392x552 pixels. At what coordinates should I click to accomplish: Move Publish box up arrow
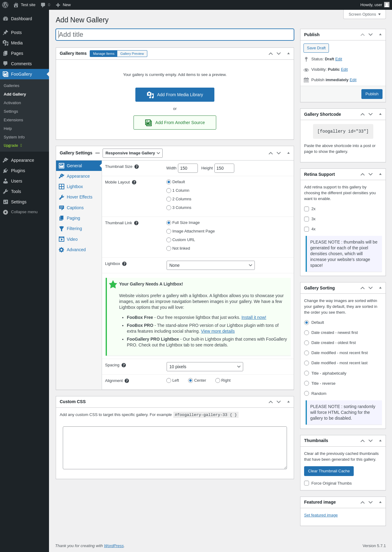[363, 35]
